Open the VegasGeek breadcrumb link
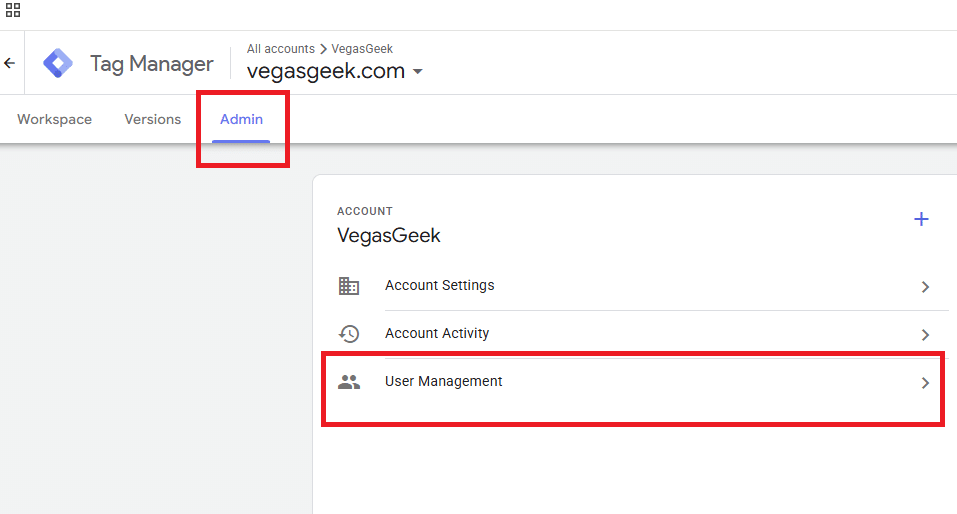Screen dimensions: 957x514 [x=362, y=49]
